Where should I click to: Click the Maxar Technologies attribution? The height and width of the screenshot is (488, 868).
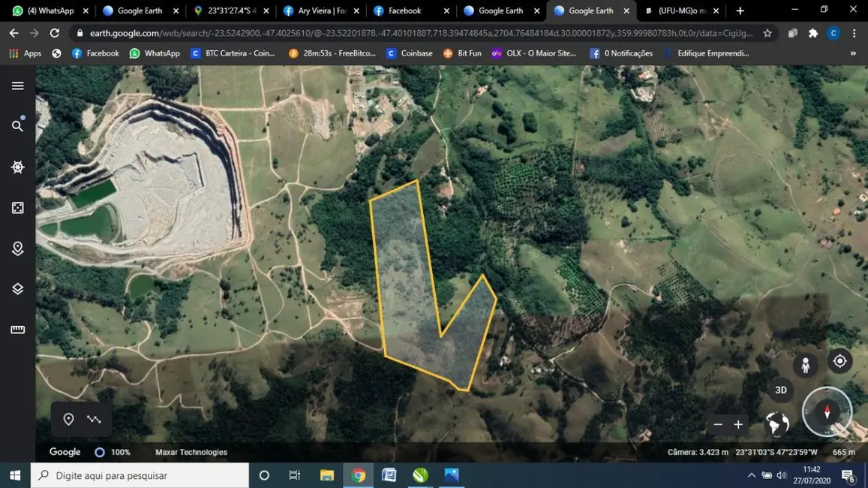(x=191, y=452)
